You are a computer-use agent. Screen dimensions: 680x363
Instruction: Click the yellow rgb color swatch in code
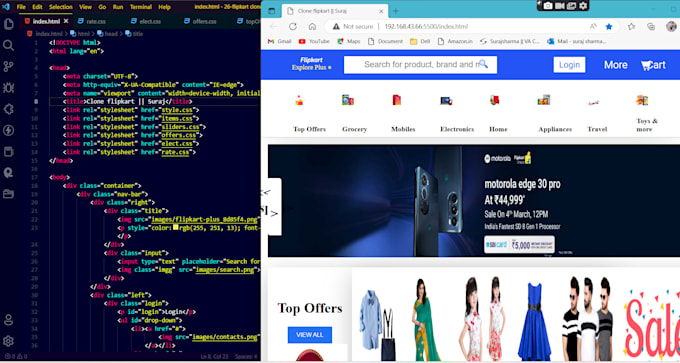click(x=176, y=227)
